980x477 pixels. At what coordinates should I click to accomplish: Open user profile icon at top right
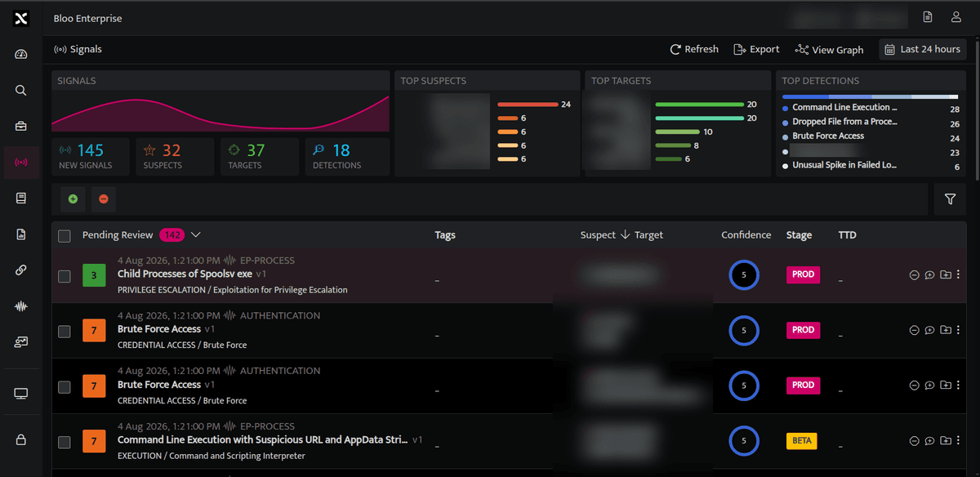[956, 17]
